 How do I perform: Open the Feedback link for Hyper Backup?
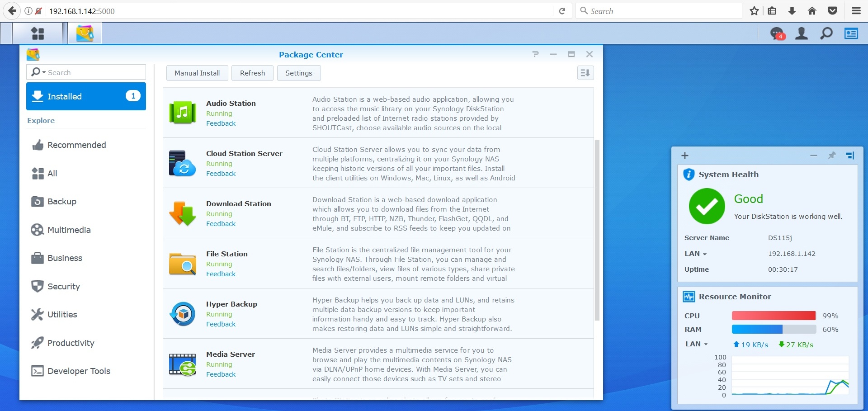221,324
